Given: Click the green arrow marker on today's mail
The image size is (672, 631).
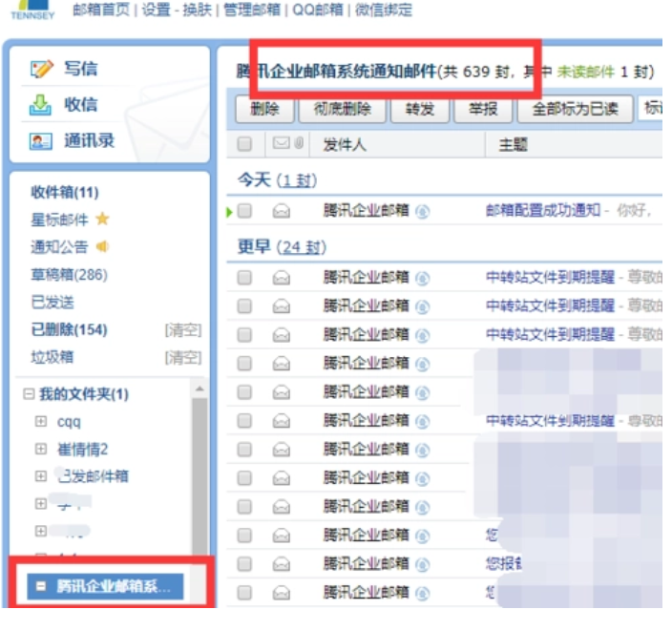Looking at the screenshot, I should (229, 211).
